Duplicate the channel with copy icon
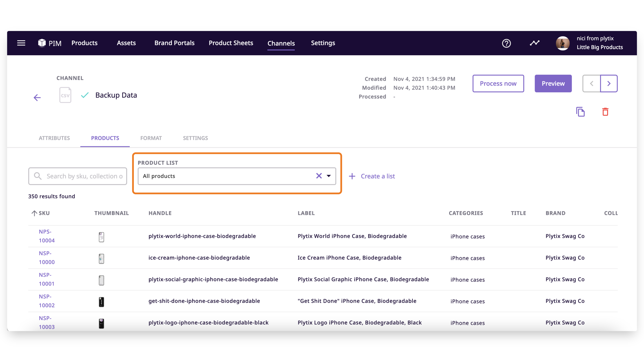This screenshot has width=644, height=362. (580, 112)
